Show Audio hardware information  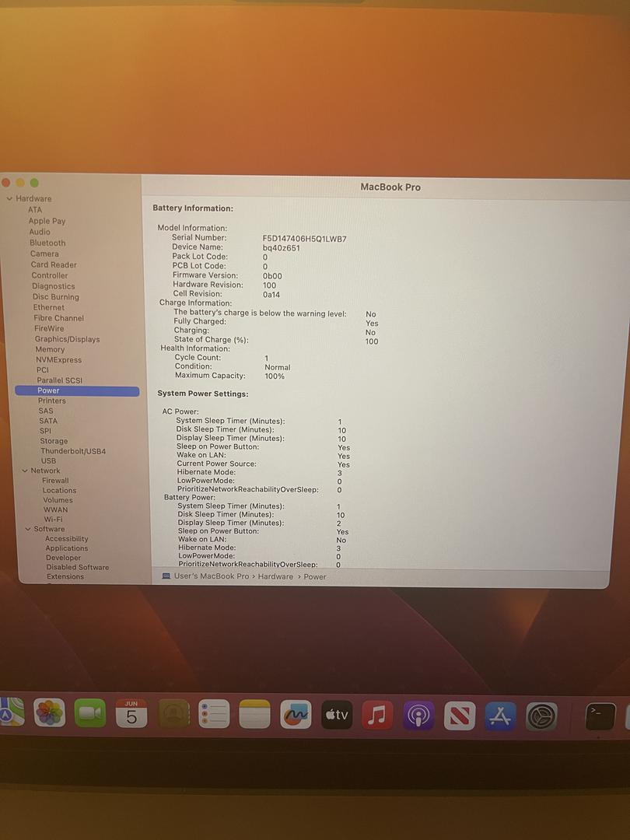point(40,232)
